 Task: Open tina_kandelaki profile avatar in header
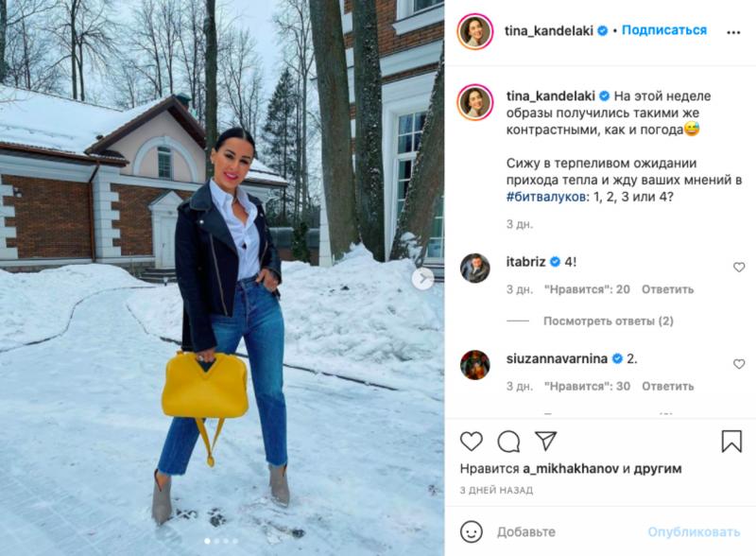[475, 32]
